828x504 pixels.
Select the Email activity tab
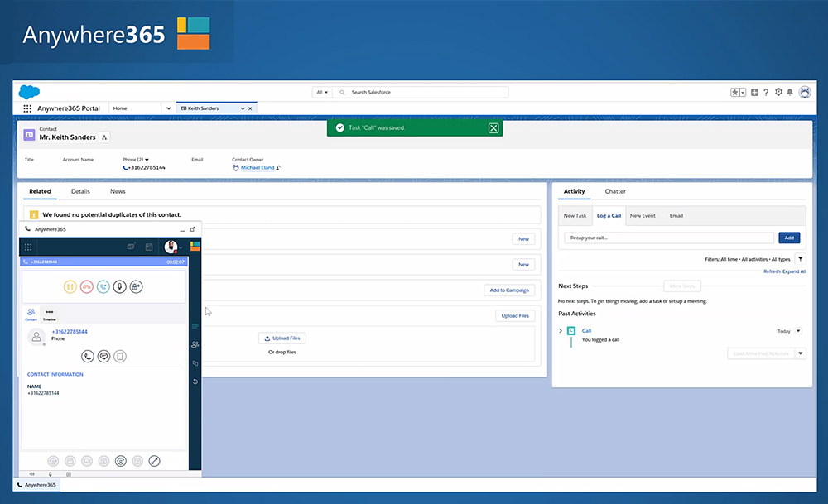pos(676,215)
